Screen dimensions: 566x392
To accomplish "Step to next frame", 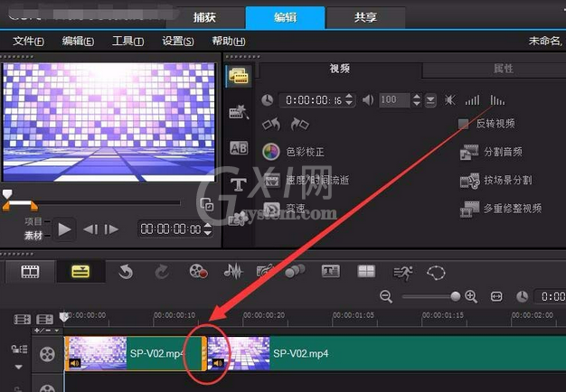I will tap(111, 229).
